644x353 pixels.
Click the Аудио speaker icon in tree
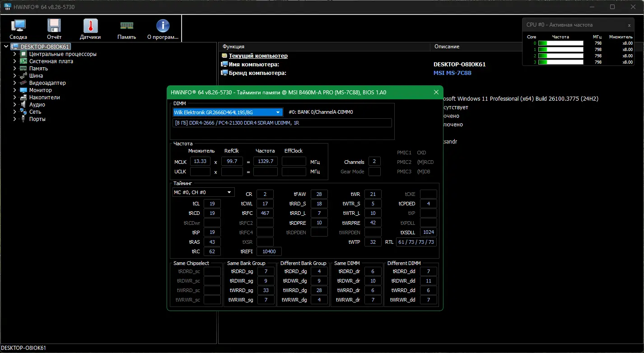23,105
